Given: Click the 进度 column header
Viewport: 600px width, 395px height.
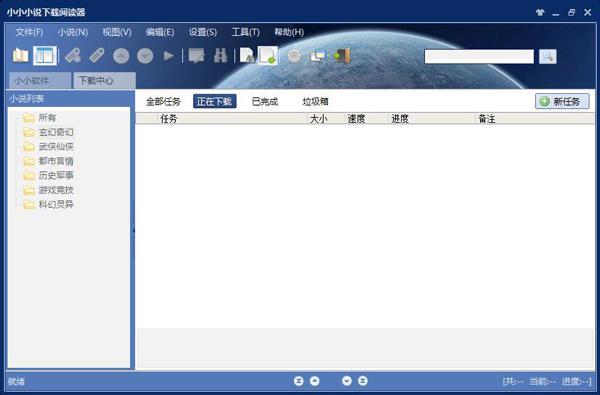Looking at the screenshot, I should 432,119.
